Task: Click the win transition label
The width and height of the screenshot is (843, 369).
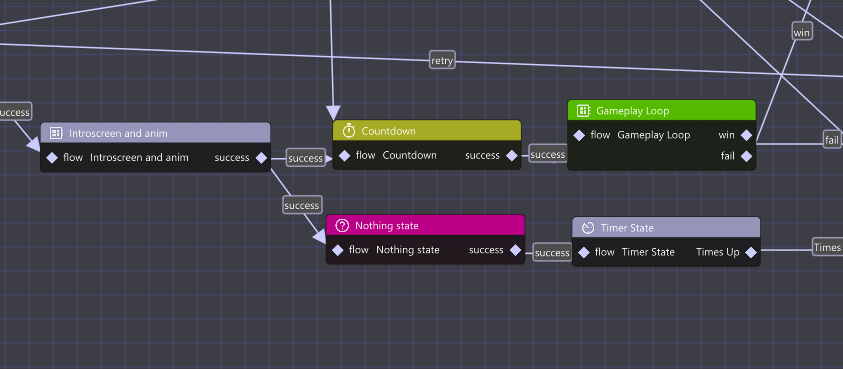Action: point(802,31)
